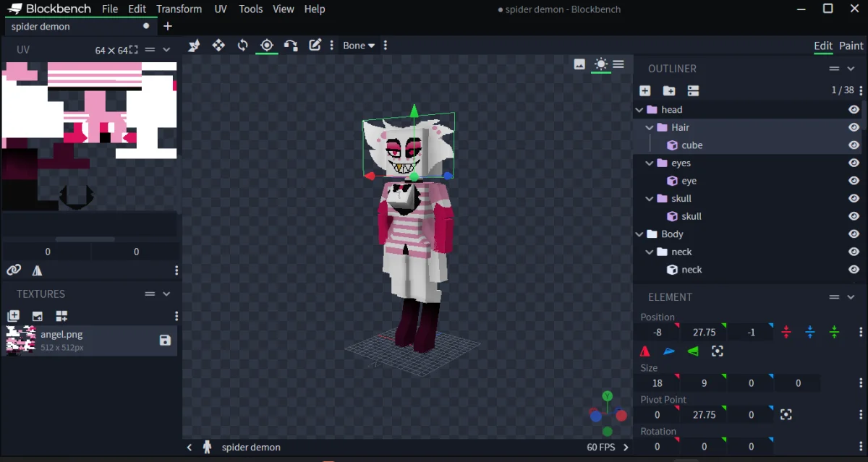This screenshot has width=868, height=462.
Task: Click the Position X field showing -8
Action: tap(658, 333)
